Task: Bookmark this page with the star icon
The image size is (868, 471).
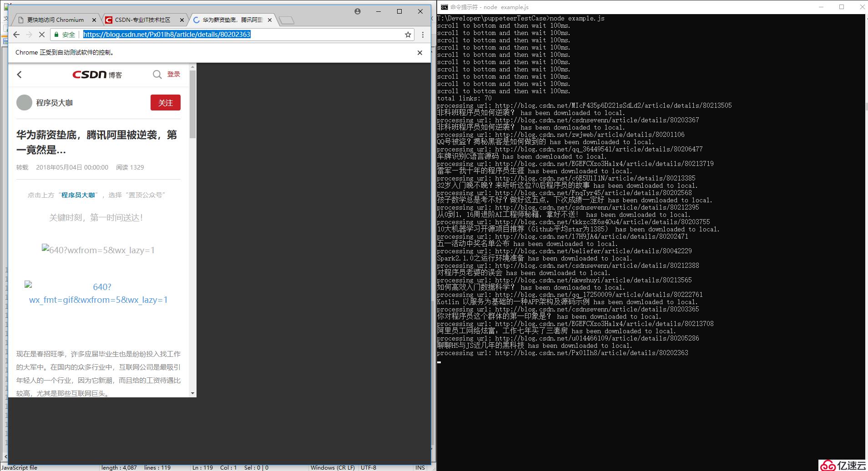Action: click(408, 35)
